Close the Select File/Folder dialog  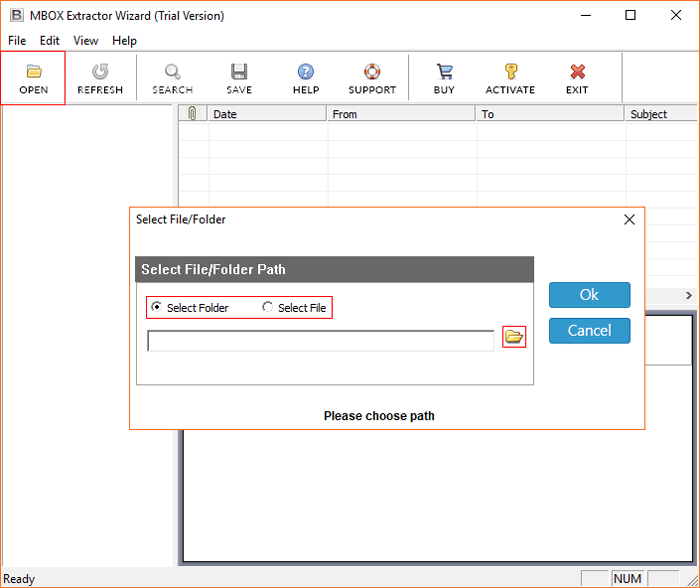[x=629, y=220]
